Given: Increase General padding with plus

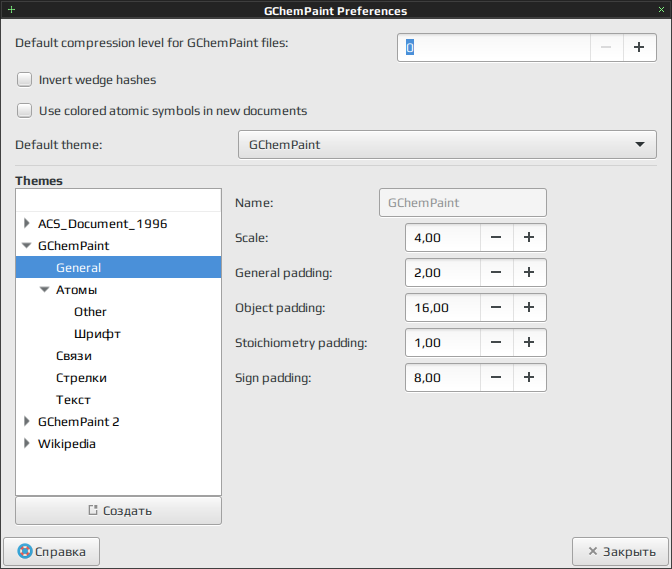Looking at the screenshot, I should [529, 273].
